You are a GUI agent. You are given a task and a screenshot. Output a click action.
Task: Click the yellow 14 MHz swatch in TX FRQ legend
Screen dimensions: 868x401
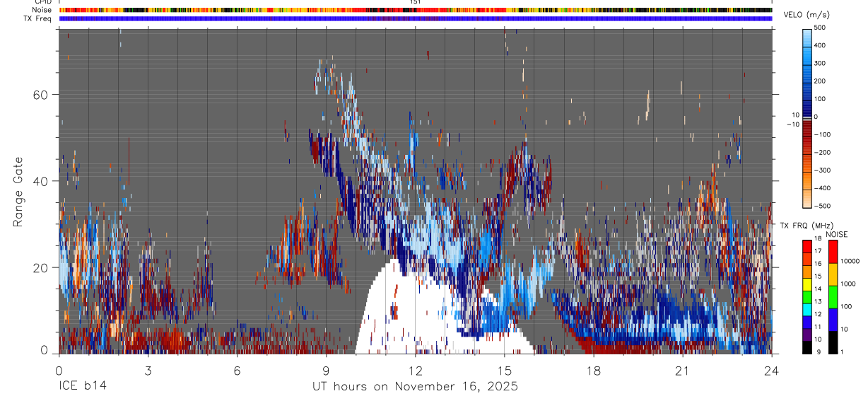pos(807,284)
